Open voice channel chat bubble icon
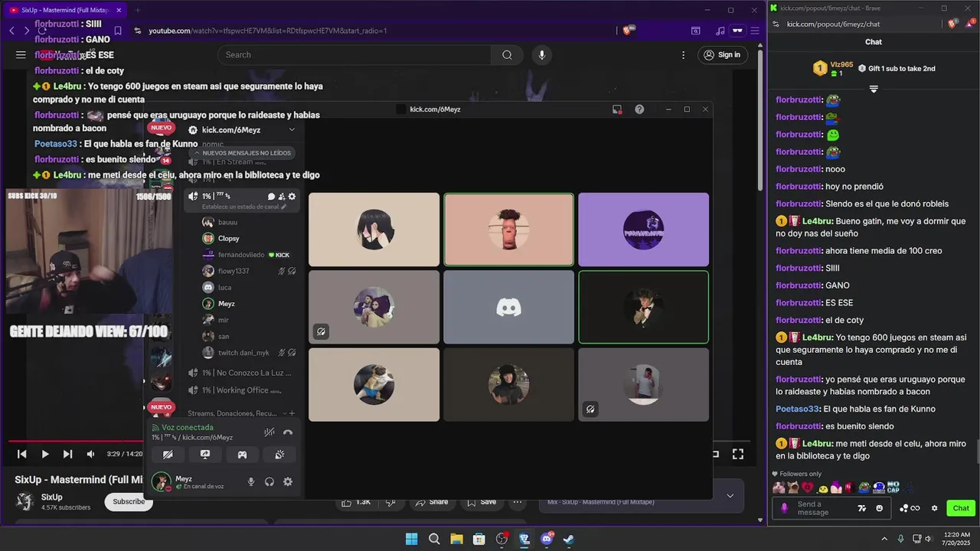This screenshot has height=551, width=980. [x=271, y=197]
